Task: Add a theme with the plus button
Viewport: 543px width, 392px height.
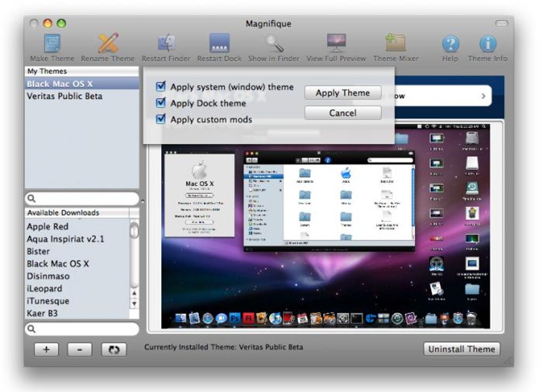Action: (46, 349)
